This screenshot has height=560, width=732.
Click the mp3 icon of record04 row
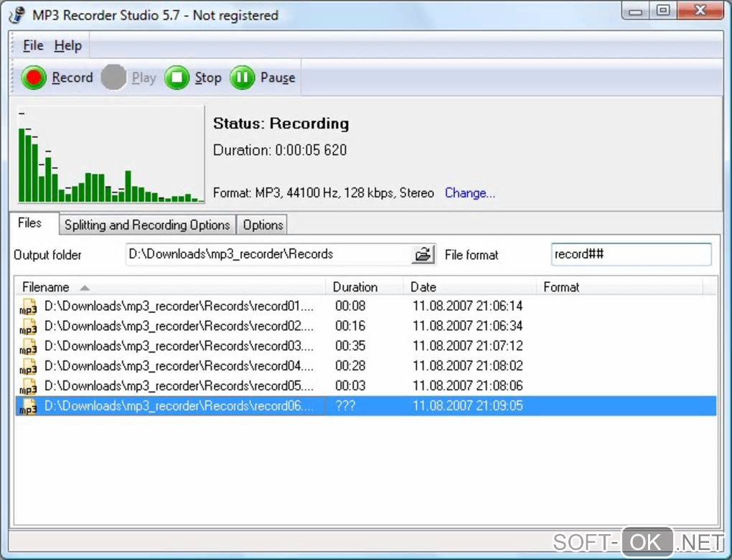pos(28,367)
